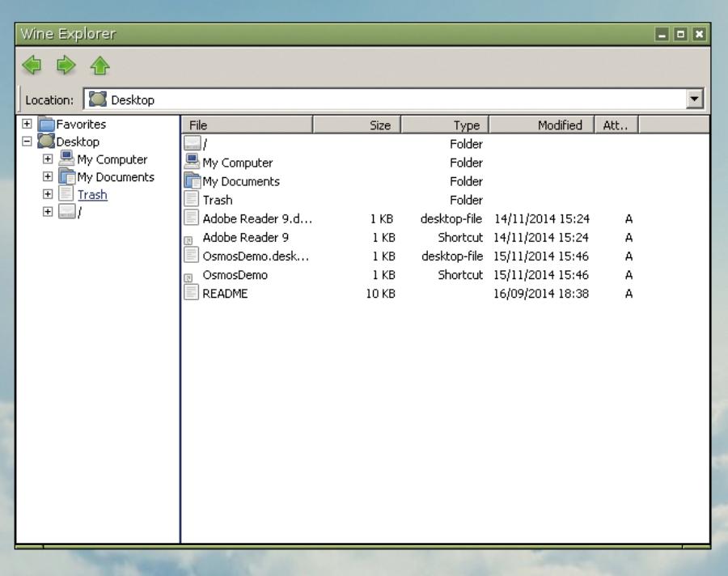Collapse the Desktop tree node
Screen dimensions: 728x576
pos(27,142)
